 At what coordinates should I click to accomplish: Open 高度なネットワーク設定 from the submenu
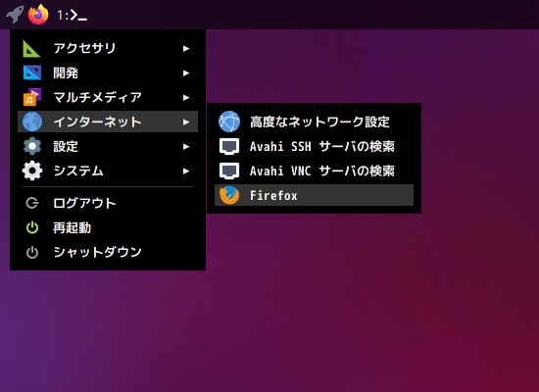click(314, 122)
